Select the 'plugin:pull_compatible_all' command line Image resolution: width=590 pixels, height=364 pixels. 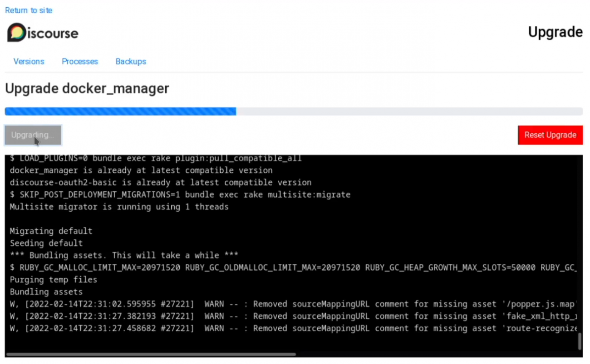point(156,158)
